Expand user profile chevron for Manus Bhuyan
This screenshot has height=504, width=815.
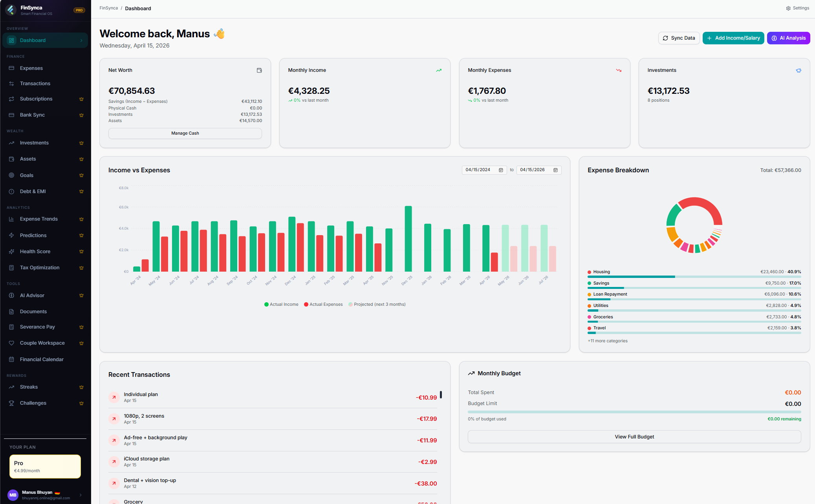(81, 495)
